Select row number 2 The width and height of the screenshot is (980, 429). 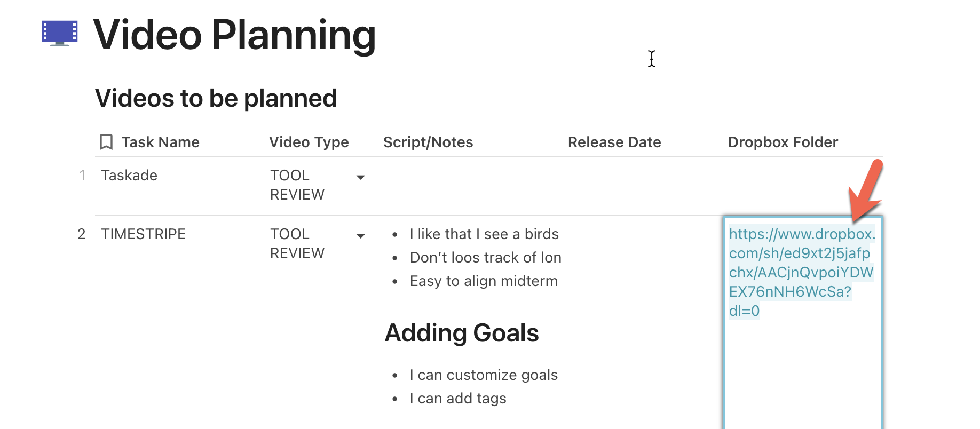(x=81, y=234)
